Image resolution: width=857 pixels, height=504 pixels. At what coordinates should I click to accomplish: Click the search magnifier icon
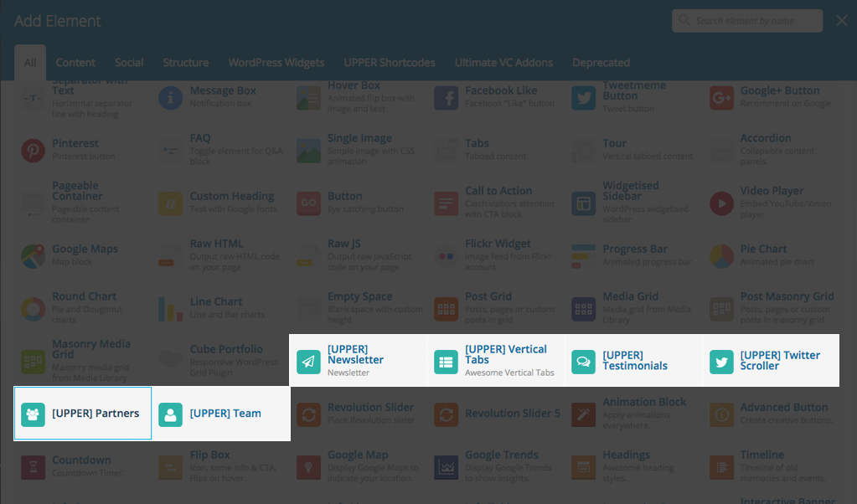tap(684, 20)
